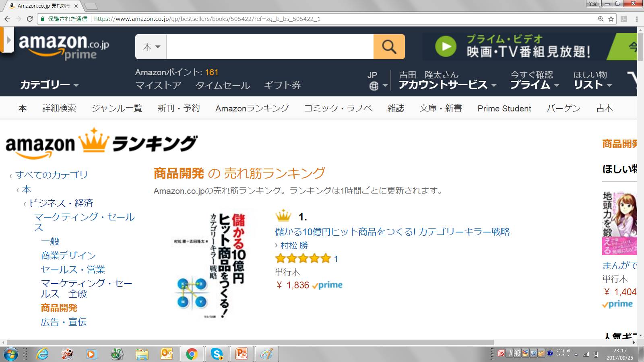This screenshot has width=644, height=362.
Task: Open 新刊・予約 in books nav
Action: [179, 108]
